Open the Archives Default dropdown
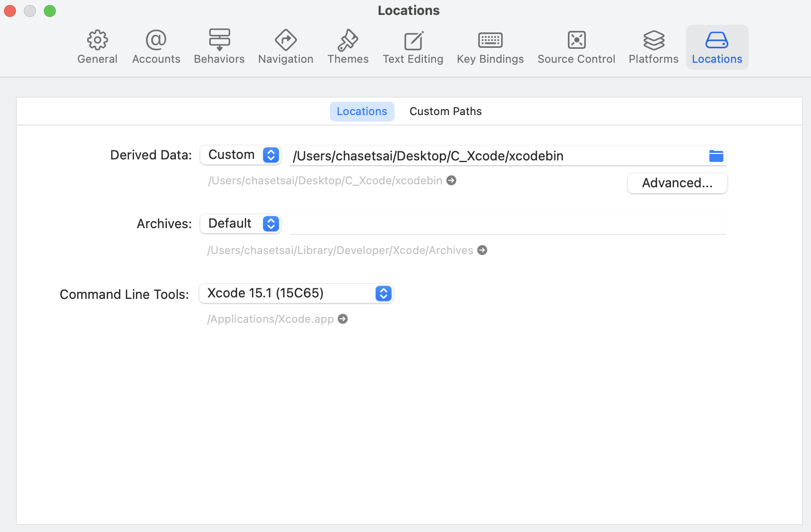 241,224
